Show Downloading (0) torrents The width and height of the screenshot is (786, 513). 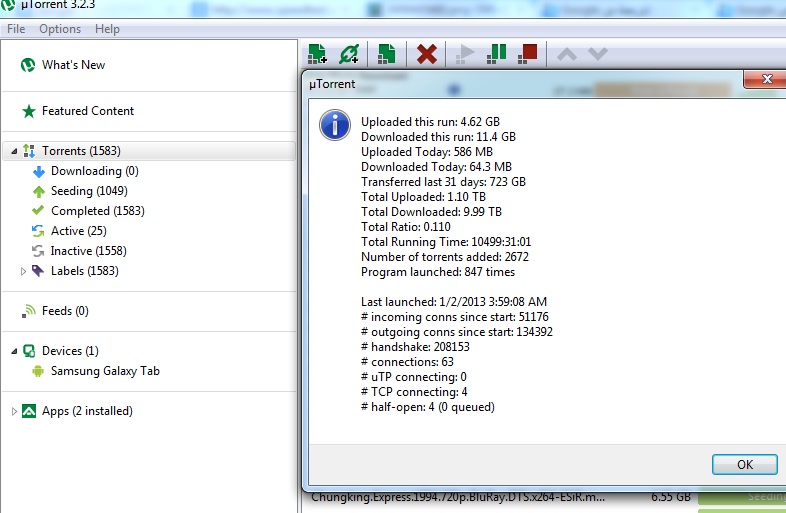click(x=95, y=171)
